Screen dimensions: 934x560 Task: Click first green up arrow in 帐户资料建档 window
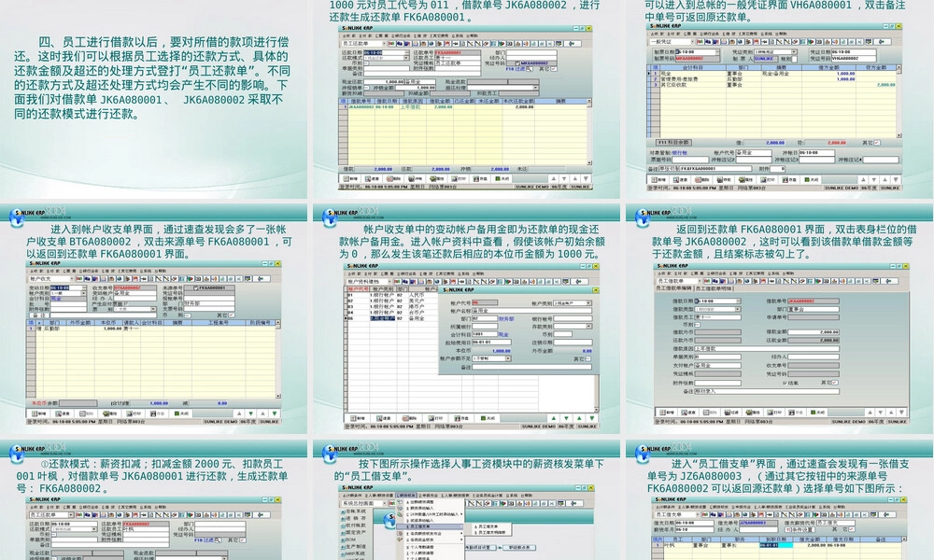[553, 418]
